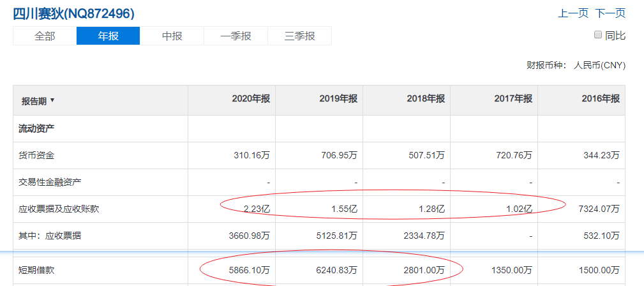Click the 1500.00万 short-term loan value
The width and height of the screenshot is (644, 286).
click(599, 271)
